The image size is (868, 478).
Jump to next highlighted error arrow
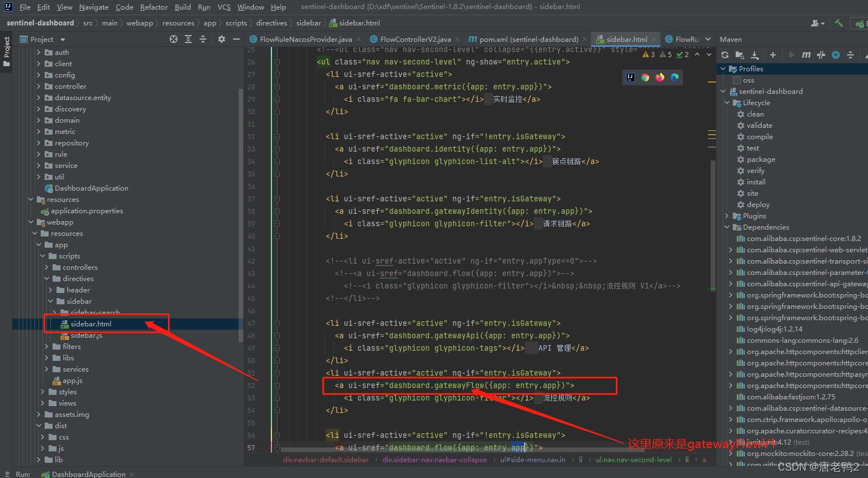pyautogui.click(x=709, y=55)
